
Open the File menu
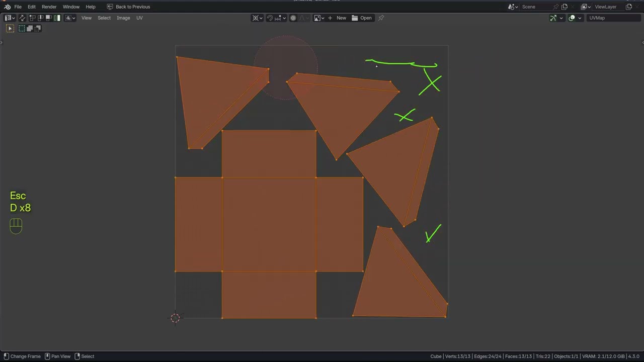(x=18, y=7)
